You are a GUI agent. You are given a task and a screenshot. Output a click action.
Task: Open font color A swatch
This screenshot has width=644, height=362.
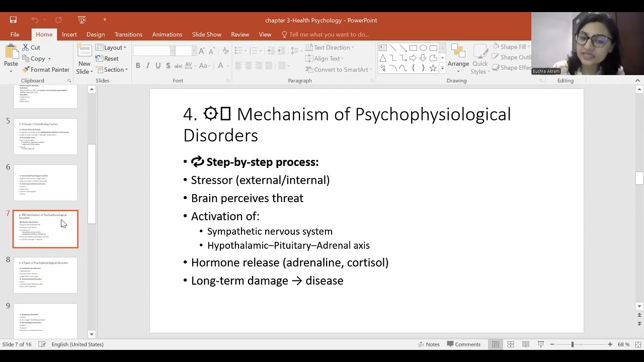coord(220,66)
